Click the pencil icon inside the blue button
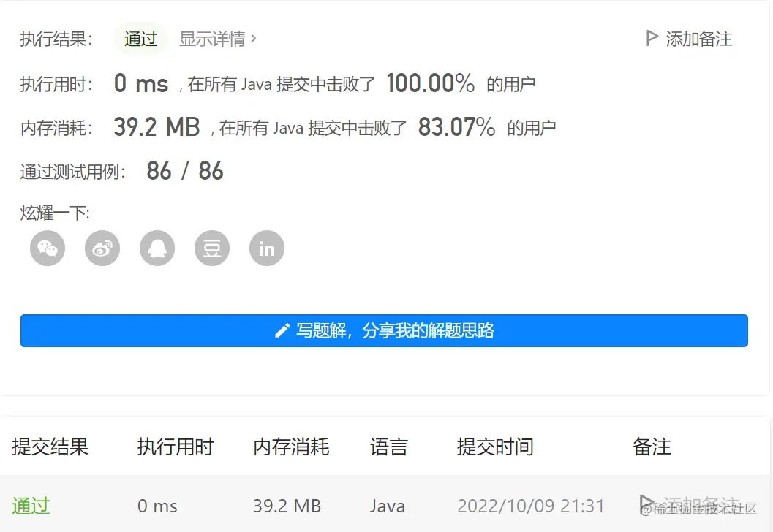The width and height of the screenshot is (773, 532). 282,330
